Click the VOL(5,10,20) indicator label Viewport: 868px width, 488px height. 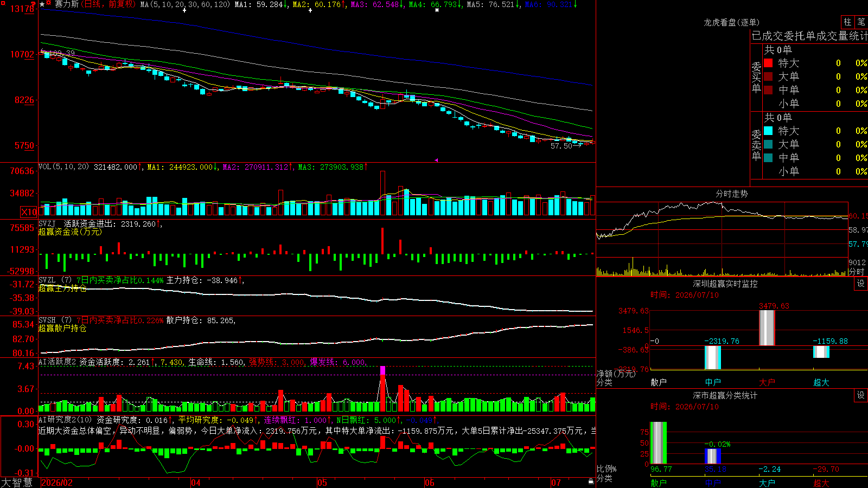(x=63, y=167)
